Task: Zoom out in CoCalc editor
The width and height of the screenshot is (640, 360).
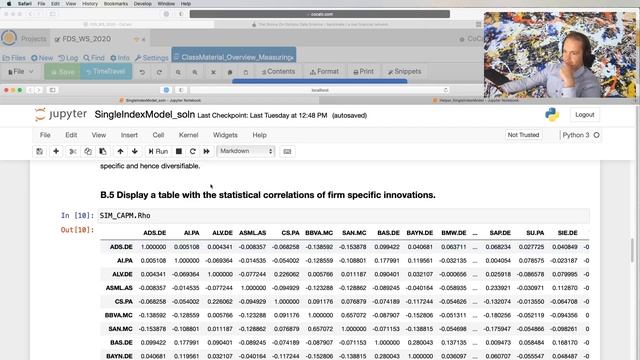Action: [178, 72]
